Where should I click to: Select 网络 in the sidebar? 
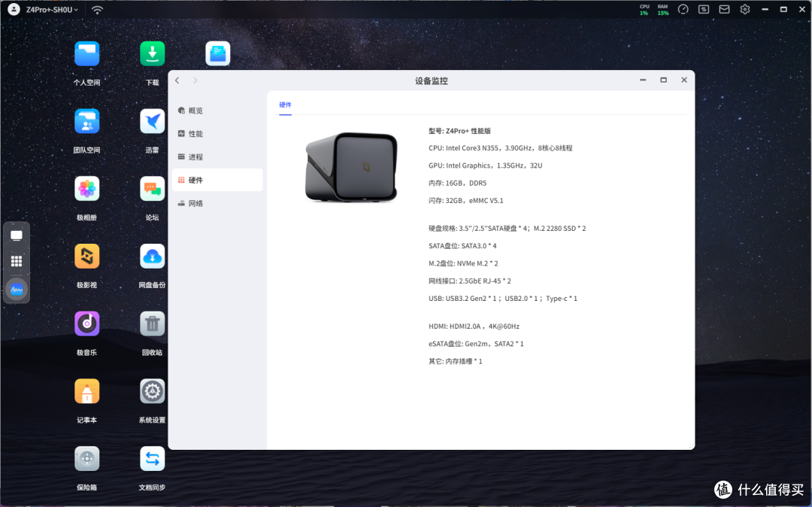217,203
